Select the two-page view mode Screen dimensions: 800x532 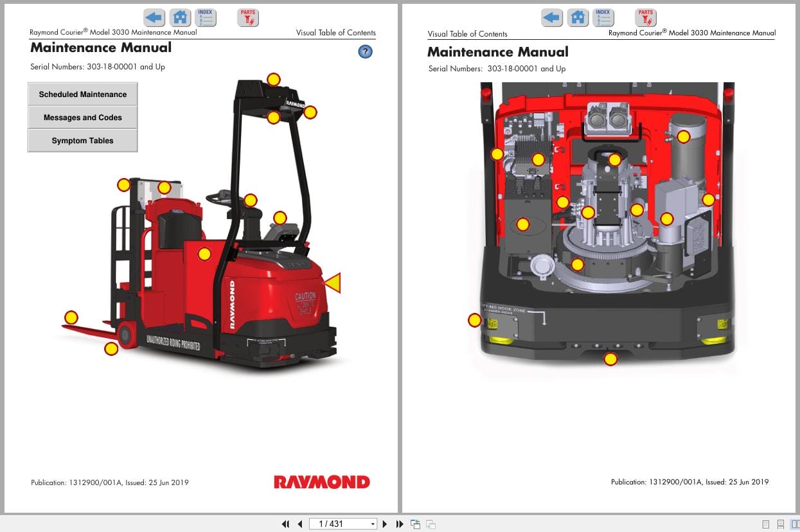pos(795,524)
